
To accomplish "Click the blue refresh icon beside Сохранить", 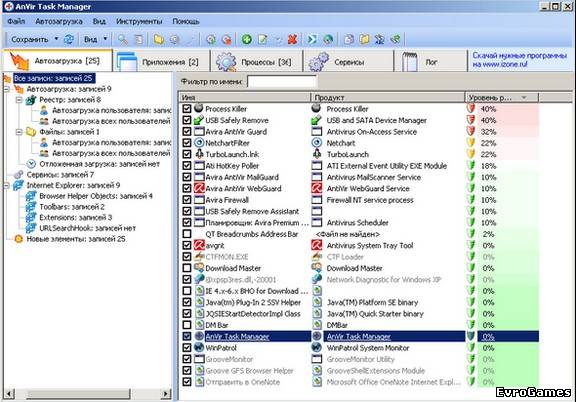I will point(69,39).
